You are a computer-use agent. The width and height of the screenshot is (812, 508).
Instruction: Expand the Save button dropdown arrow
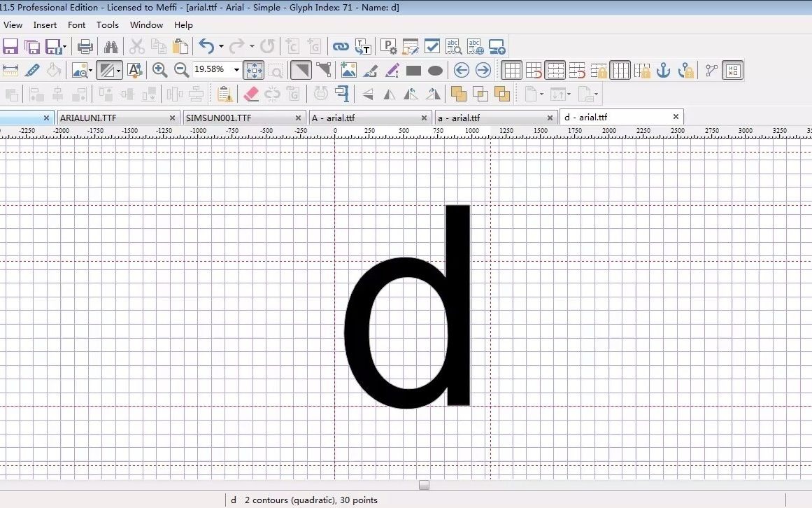(63, 46)
